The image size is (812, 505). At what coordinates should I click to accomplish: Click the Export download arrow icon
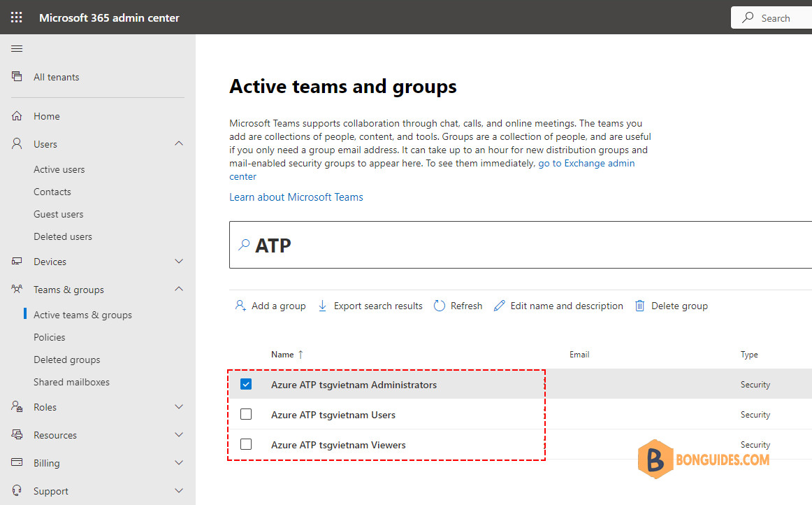(x=322, y=306)
